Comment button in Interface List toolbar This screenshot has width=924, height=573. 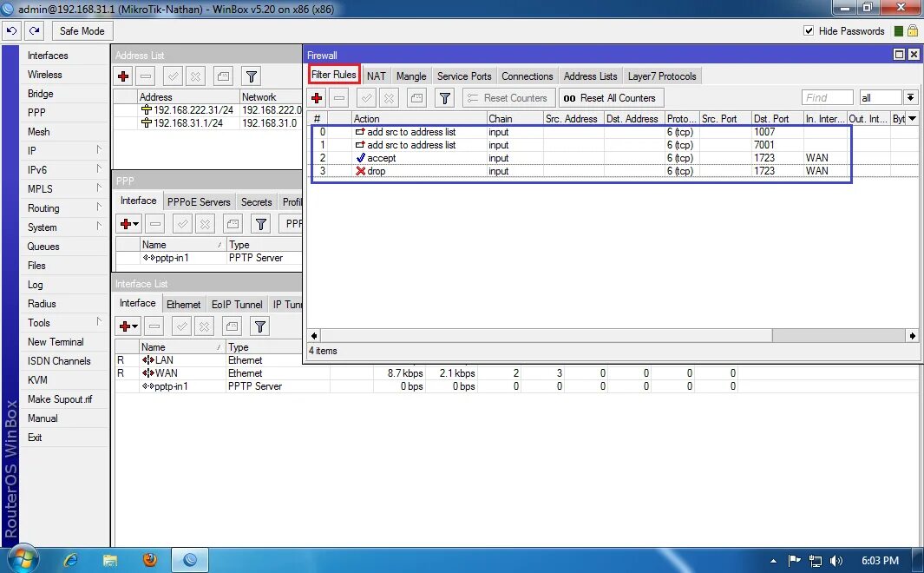[x=233, y=326]
